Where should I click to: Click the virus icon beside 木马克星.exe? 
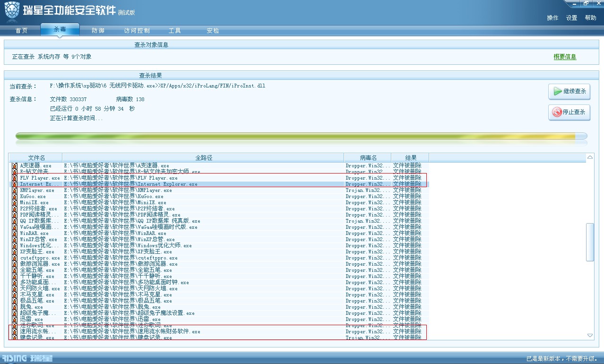click(x=15, y=295)
